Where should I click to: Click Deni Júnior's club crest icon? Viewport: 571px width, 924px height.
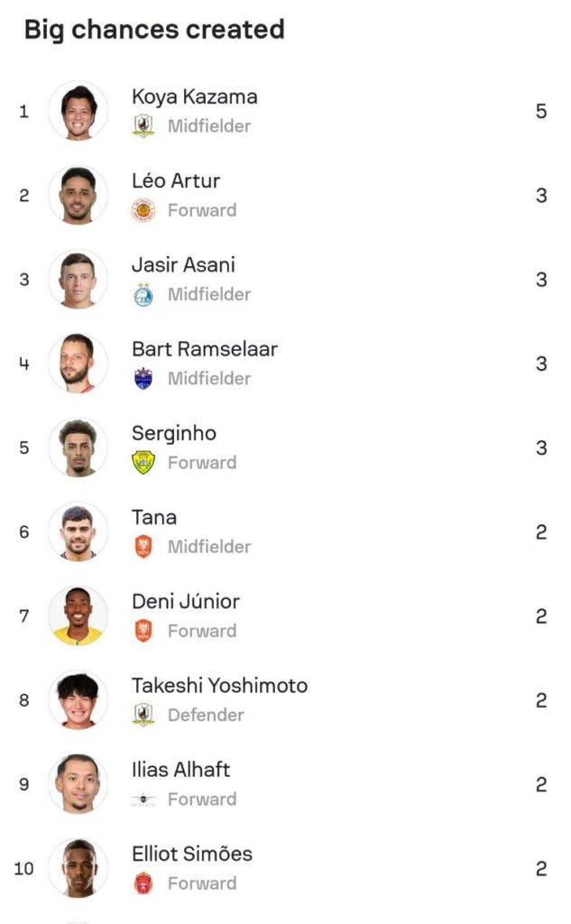click(x=143, y=631)
